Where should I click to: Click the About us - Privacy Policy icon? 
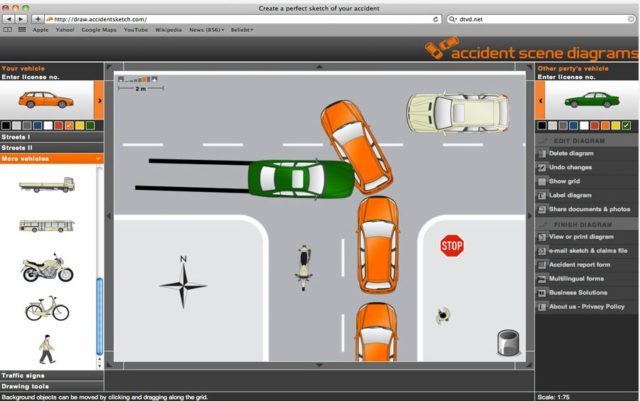542,307
